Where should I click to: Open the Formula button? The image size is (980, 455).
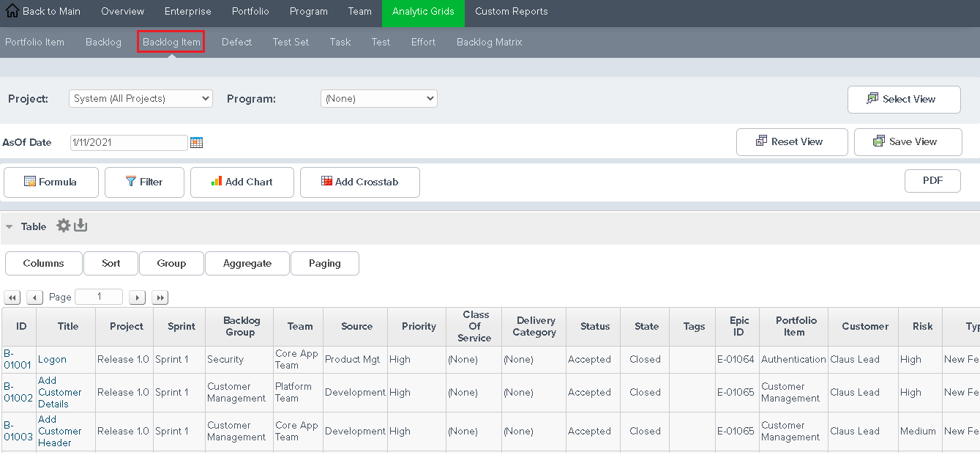coord(51,182)
